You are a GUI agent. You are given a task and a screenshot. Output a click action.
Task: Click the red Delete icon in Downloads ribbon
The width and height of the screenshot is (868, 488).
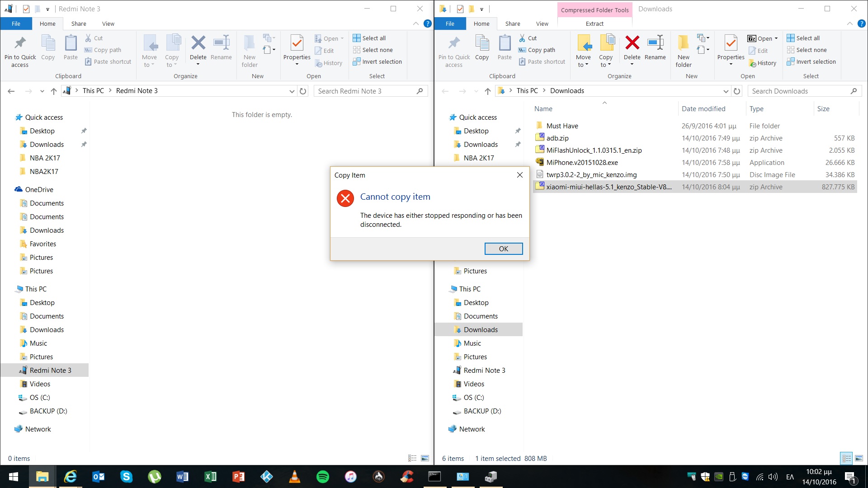632,43
